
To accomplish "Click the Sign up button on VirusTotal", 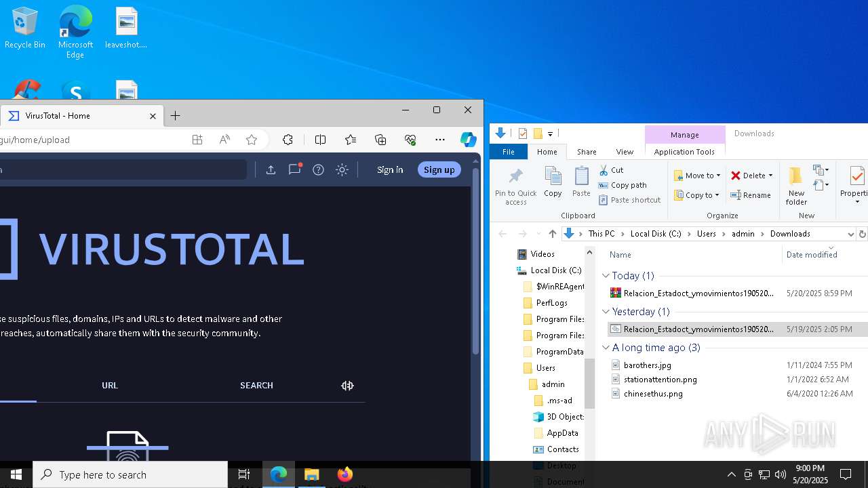I will [439, 170].
